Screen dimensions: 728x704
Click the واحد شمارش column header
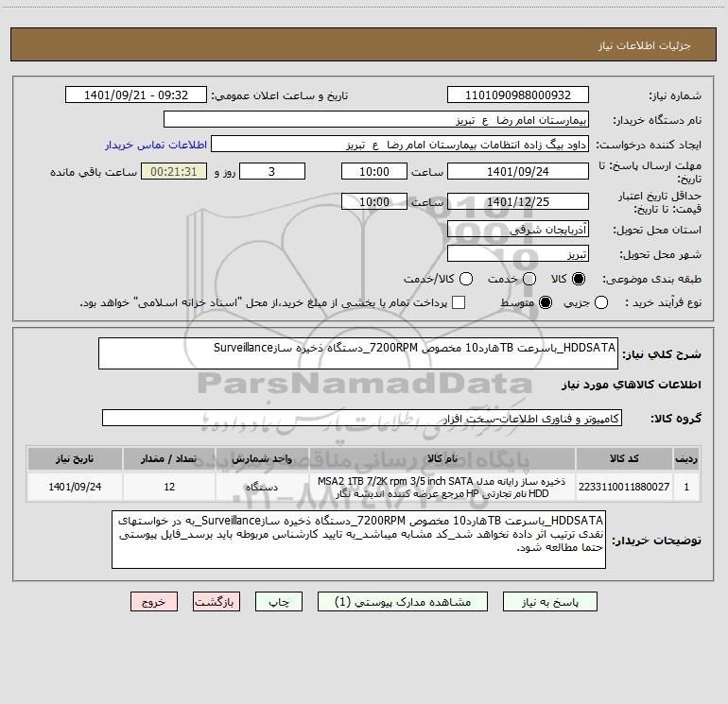pyautogui.click(x=262, y=458)
